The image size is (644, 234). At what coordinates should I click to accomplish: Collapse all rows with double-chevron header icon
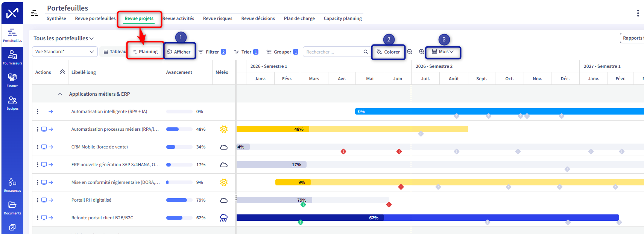(x=62, y=72)
